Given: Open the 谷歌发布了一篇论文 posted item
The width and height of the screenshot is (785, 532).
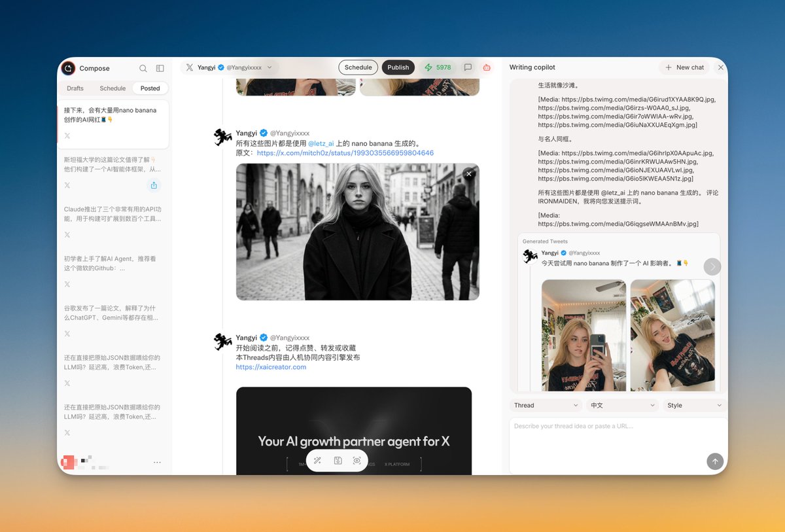Looking at the screenshot, I should pos(114,321).
